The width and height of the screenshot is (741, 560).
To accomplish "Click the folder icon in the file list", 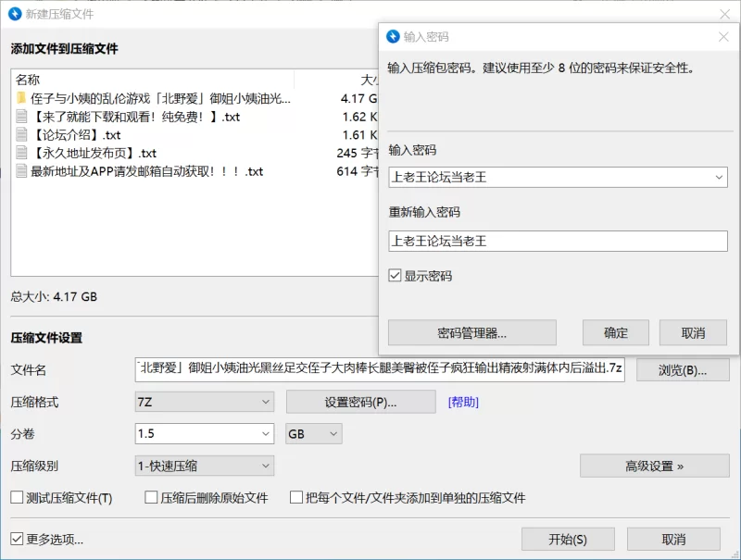I will (20, 98).
